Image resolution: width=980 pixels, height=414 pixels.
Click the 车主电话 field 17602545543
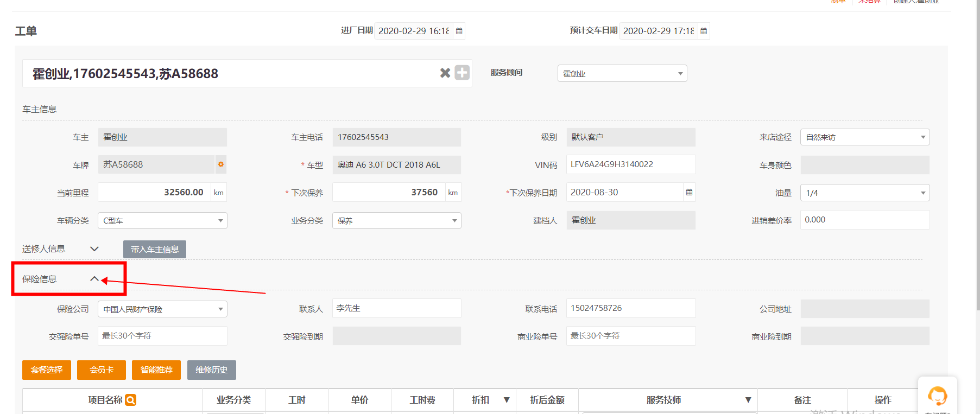pyautogui.click(x=397, y=137)
